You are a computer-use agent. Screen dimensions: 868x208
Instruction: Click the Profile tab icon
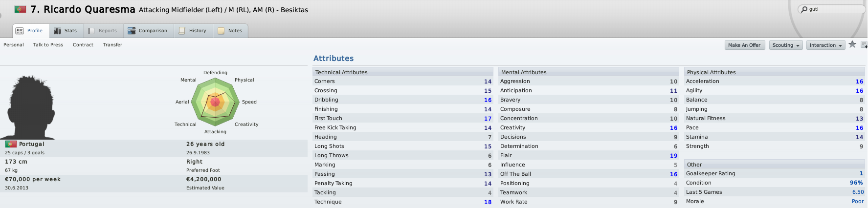(20, 31)
